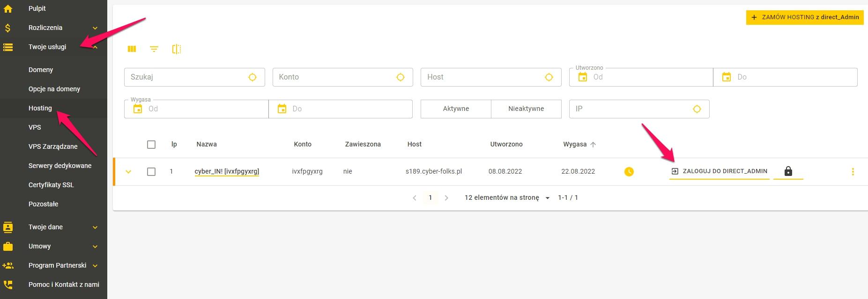Viewport: 868px width, 299px height.
Task: Go to next page arrow in pagination
Action: tap(446, 198)
